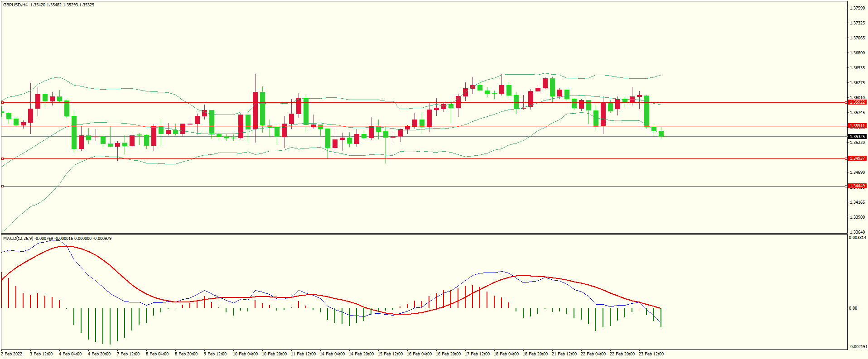Click the 1.37325 price axis label
Screen dimensions: 868x359
pos(858,23)
